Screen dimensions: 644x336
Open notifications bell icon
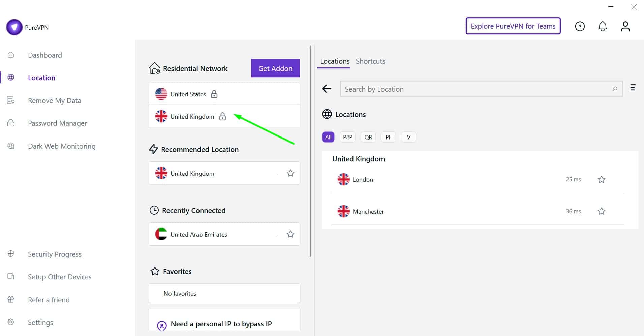pos(603,26)
